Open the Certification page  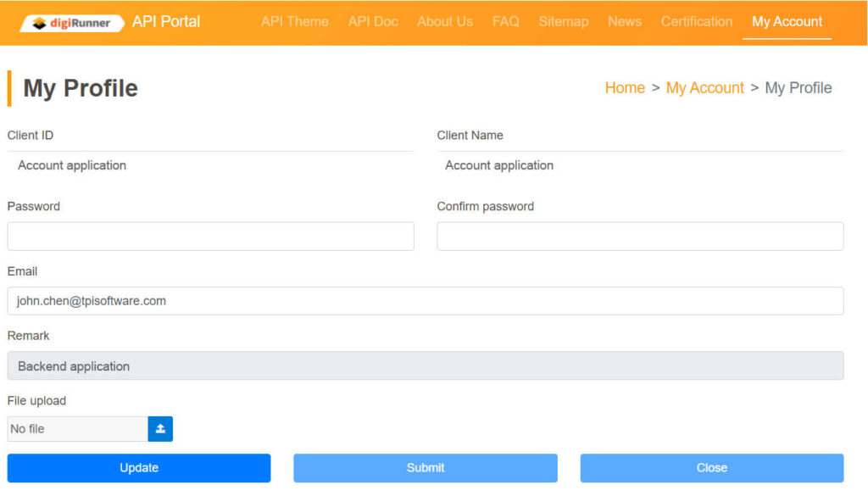pyautogui.click(x=696, y=22)
